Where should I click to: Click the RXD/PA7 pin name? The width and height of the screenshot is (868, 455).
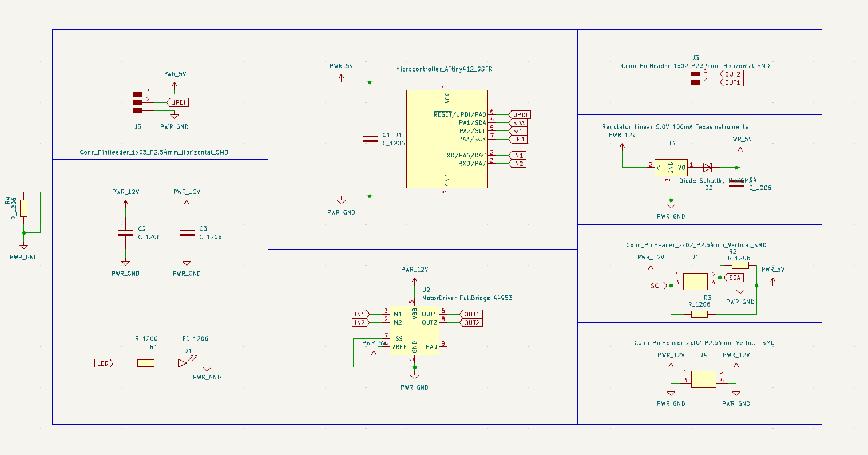[472, 164]
